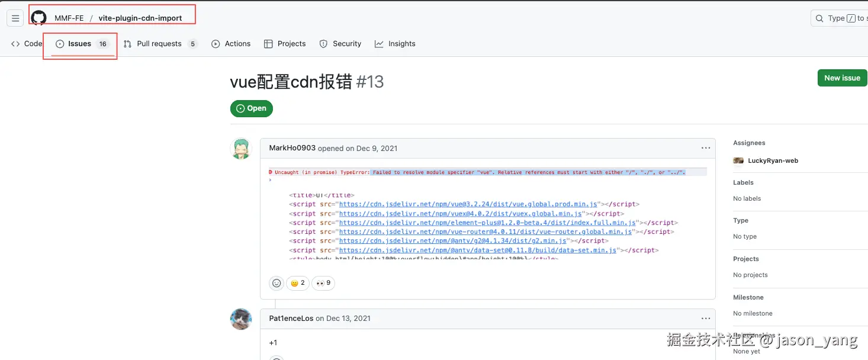The image size is (868, 360).
Task: Toggle the eyes reaction with 9 votes
Action: coord(323,283)
